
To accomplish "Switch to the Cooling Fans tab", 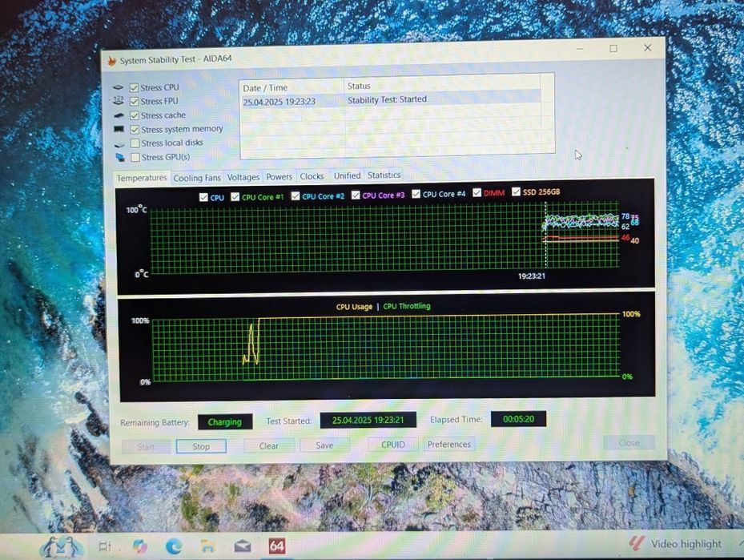I will [x=197, y=178].
